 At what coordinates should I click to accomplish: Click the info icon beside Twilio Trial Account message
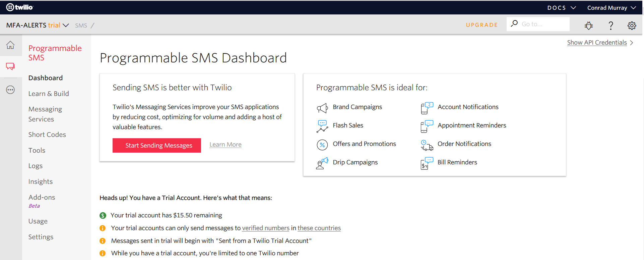coord(103,241)
